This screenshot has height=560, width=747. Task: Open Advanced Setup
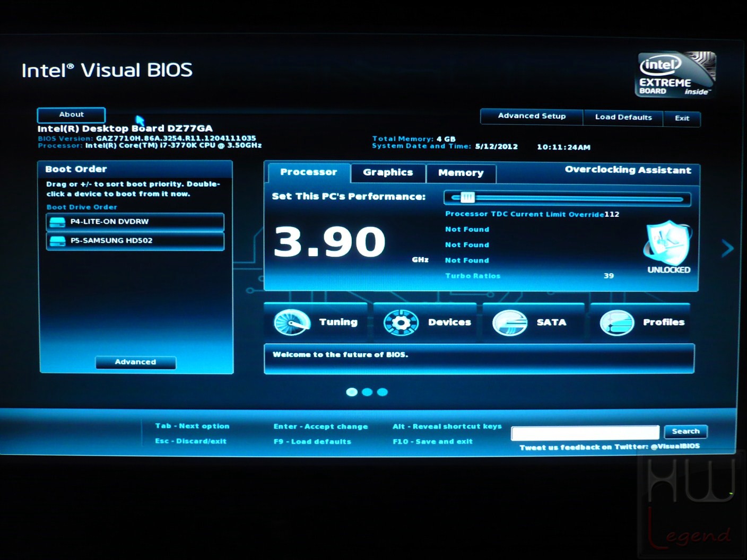[x=532, y=116]
